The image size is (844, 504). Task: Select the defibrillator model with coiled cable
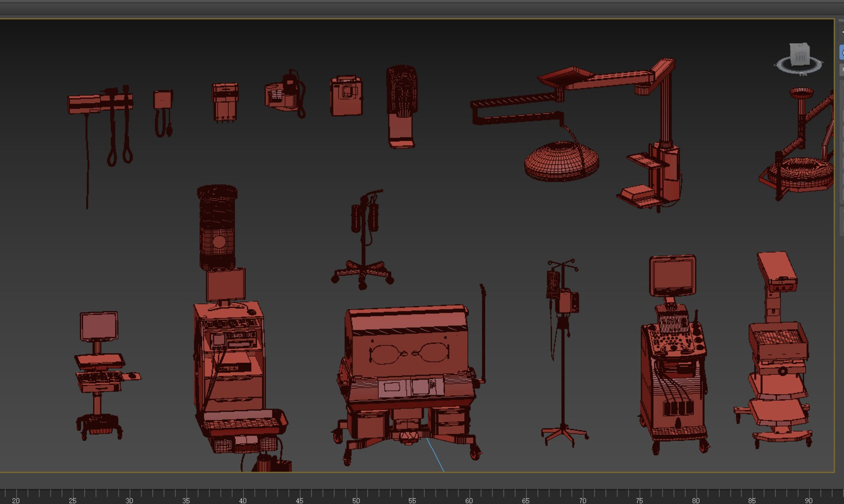click(285, 94)
